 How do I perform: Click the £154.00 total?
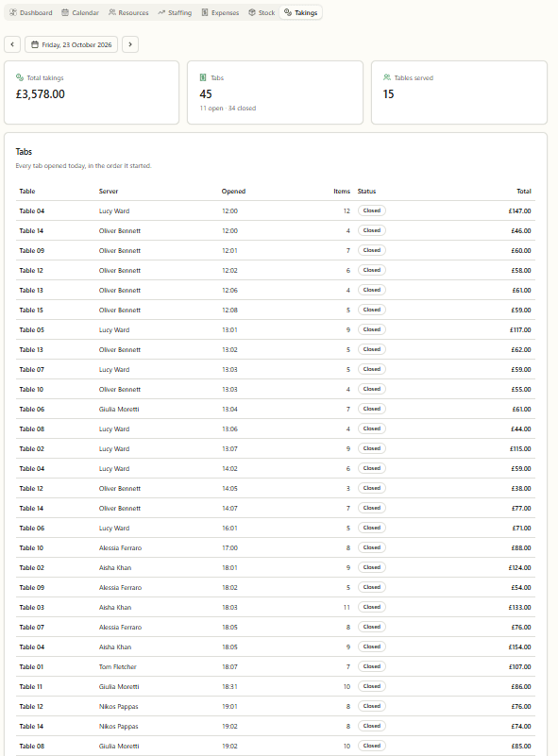pos(519,647)
